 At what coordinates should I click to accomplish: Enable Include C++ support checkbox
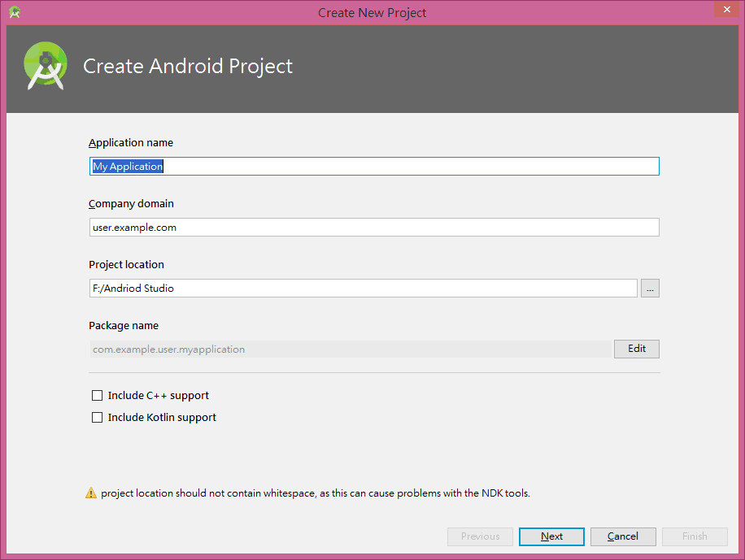[x=97, y=395]
